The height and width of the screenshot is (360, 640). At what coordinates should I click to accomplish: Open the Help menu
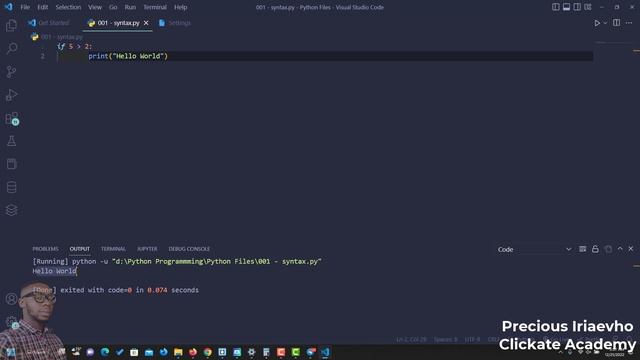180,7
